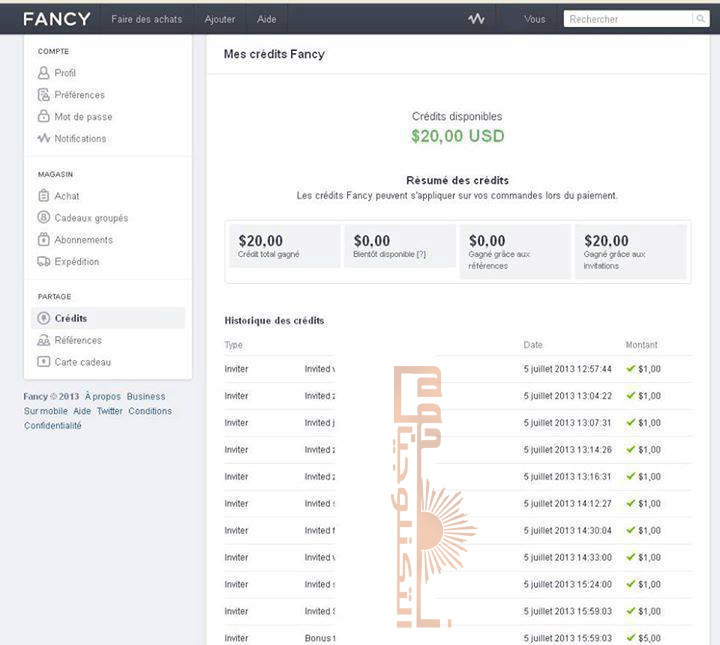Screen dimensions: 720x645
Task: Click the $20,00 USD available credits
Action: click(457, 136)
